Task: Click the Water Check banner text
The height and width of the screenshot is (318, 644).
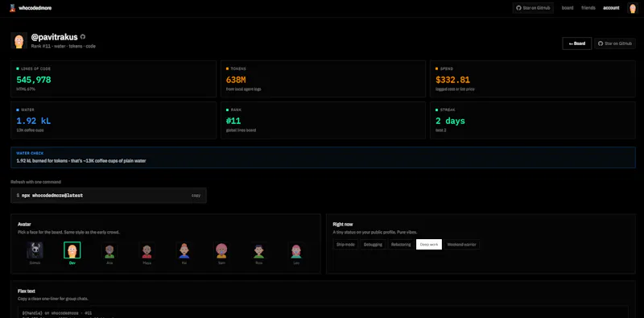Action: tap(81, 161)
